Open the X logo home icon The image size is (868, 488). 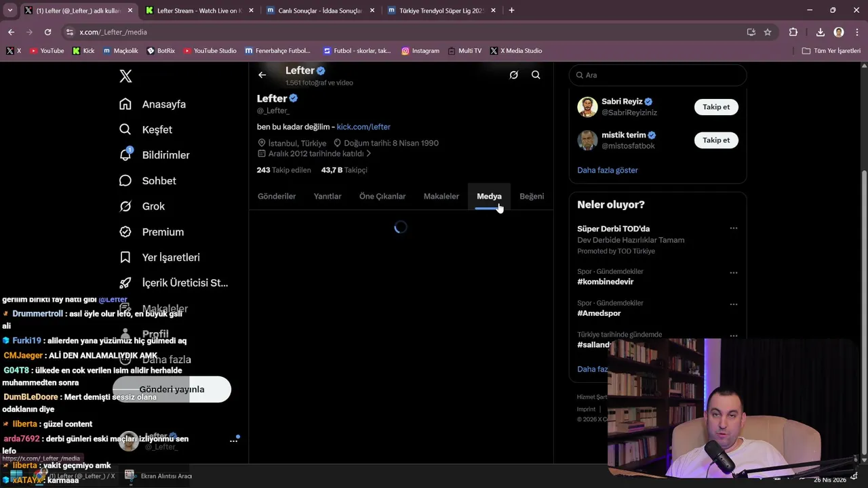(x=125, y=76)
